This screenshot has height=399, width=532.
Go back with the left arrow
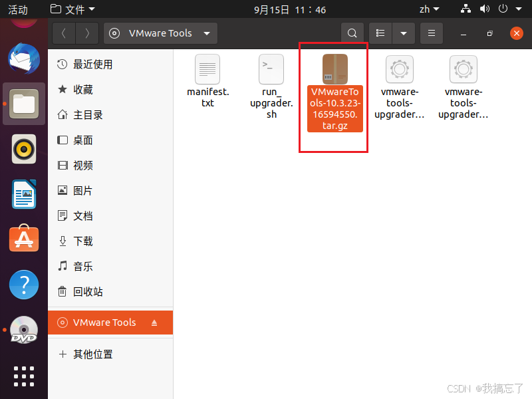[64, 33]
